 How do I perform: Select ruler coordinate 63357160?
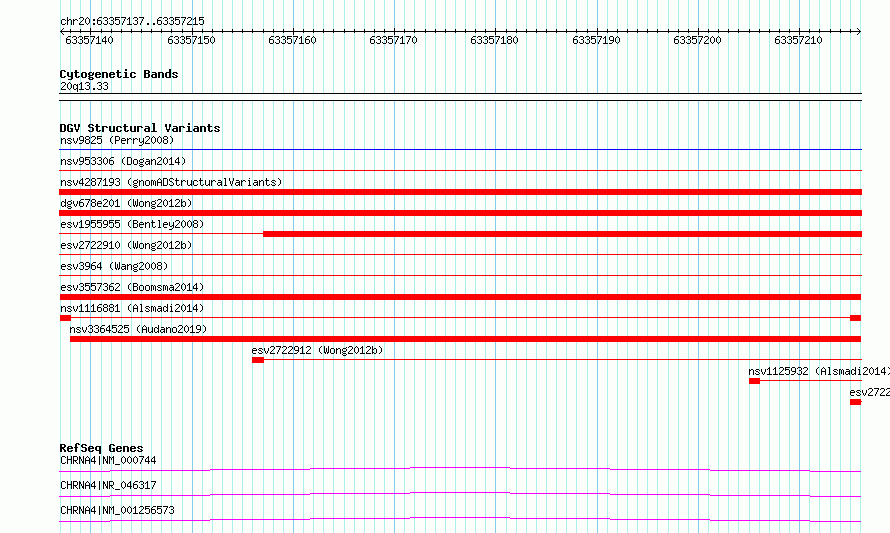292,40
